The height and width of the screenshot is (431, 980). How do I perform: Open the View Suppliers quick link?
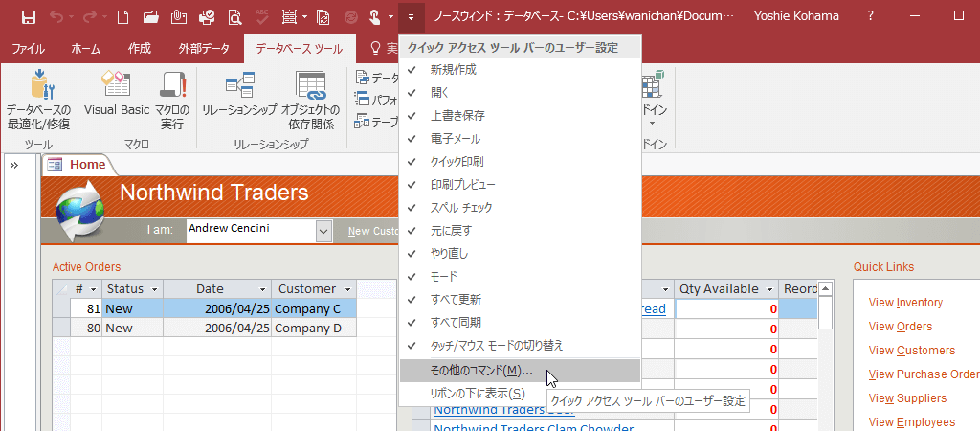pyautogui.click(x=907, y=398)
